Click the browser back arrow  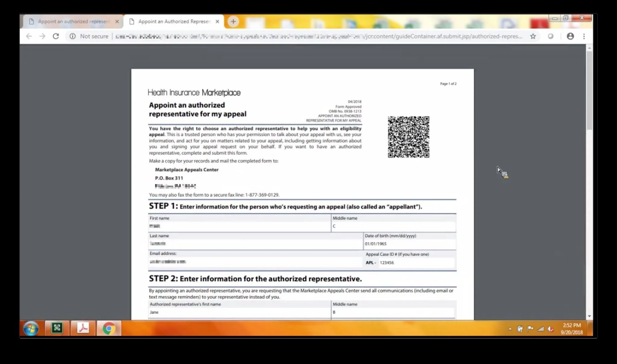click(x=29, y=36)
